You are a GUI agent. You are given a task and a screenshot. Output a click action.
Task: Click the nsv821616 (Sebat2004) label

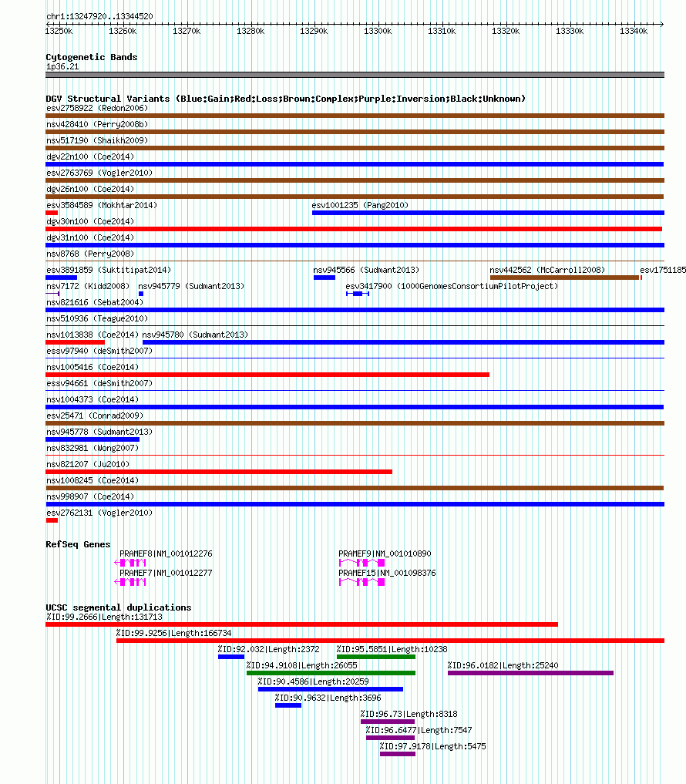(x=95, y=302)
